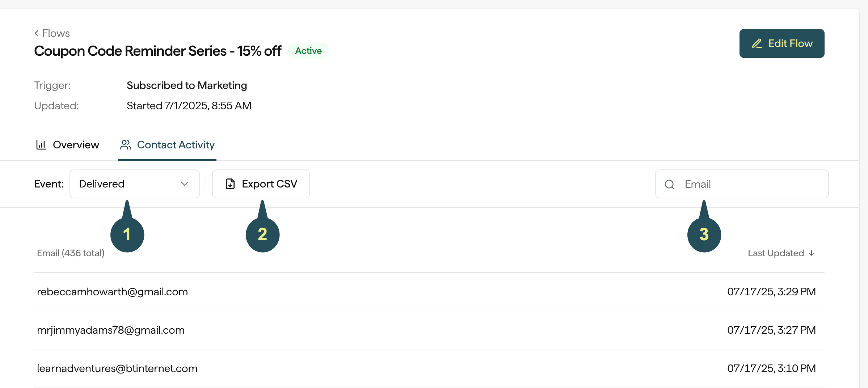
Task: Click the Last Updated sort arrow
Action: 812,253
